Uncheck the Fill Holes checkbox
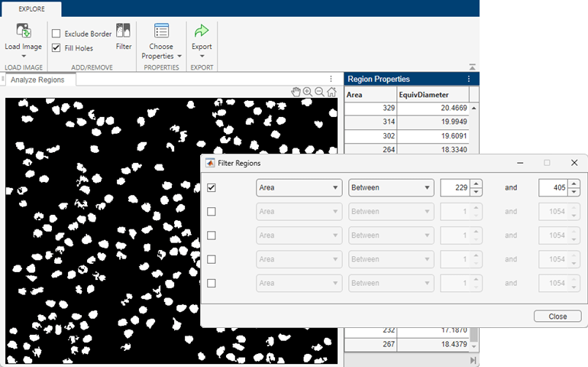The image size is (588, 367). (x=57, y=47)
